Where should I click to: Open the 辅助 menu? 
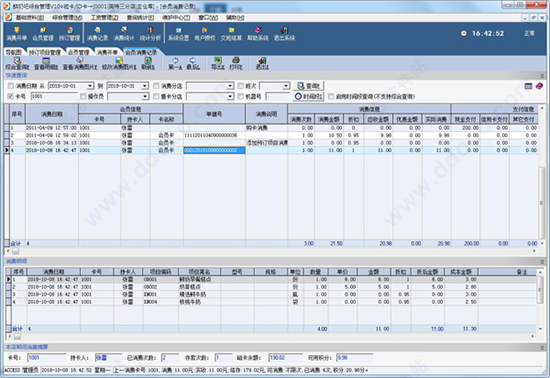(235, 17)
